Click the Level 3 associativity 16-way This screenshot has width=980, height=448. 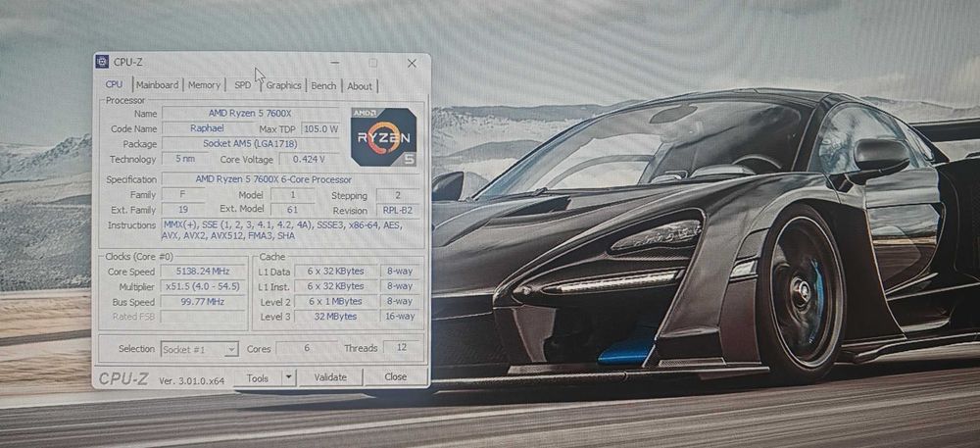point(400,317)
